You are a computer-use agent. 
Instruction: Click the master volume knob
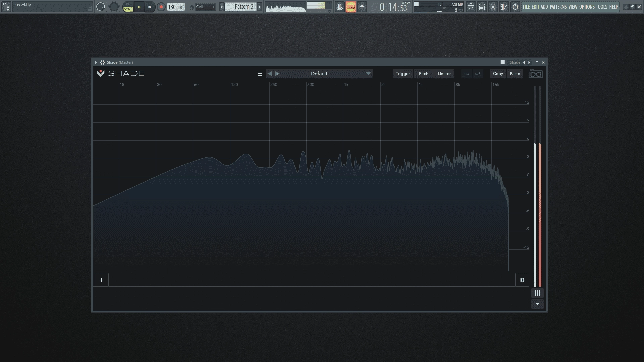coord(100,7)
